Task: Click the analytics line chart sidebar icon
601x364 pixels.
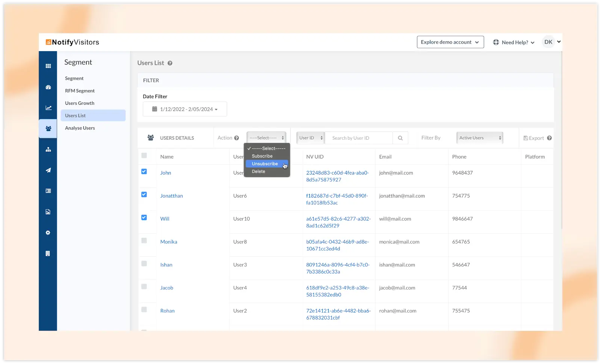Action: click(48, 108)
